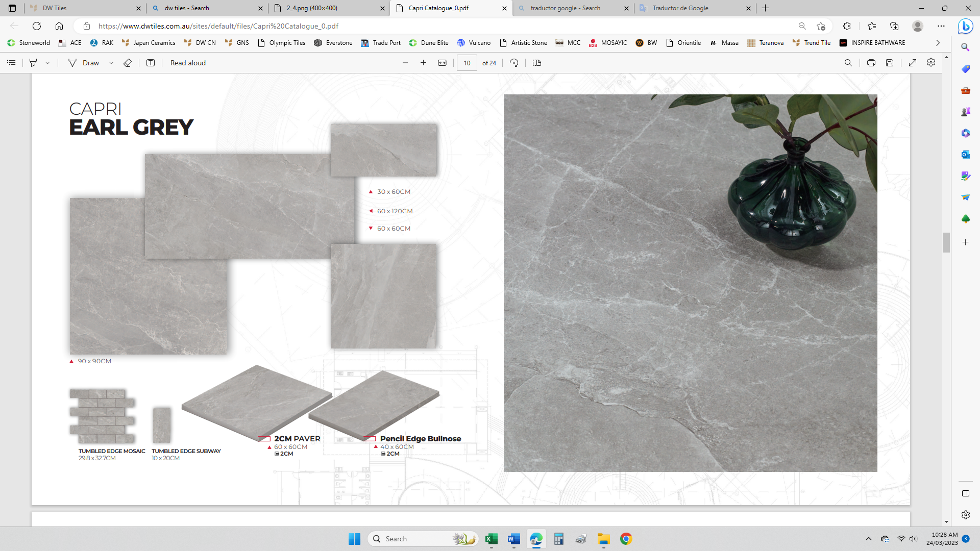980x551 pixels.
Task: Open the Favorites list
Action: 871,26
